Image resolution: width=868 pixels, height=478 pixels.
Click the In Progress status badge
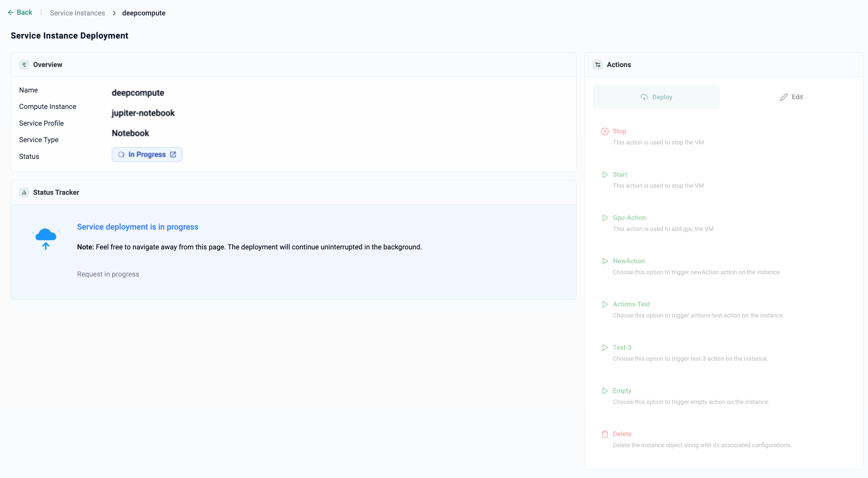coord(146,155)
